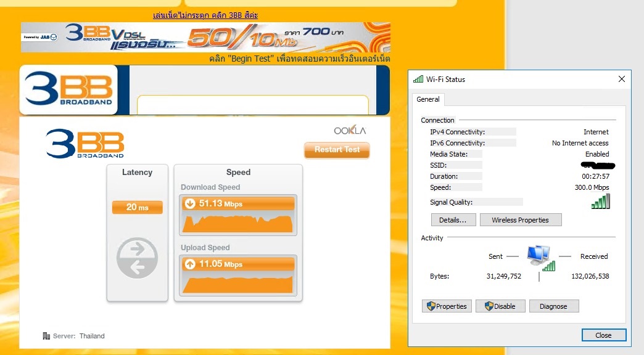The height and width of the screenshot is (355, 644).
Task: Click the Thai Begin Test instruction text
Action: click(299, 59)
